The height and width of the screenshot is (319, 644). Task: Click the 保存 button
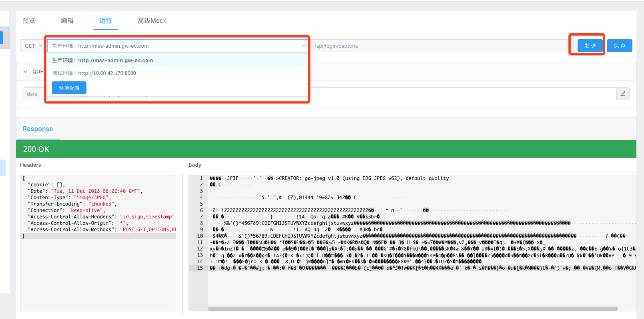(620, 46)
